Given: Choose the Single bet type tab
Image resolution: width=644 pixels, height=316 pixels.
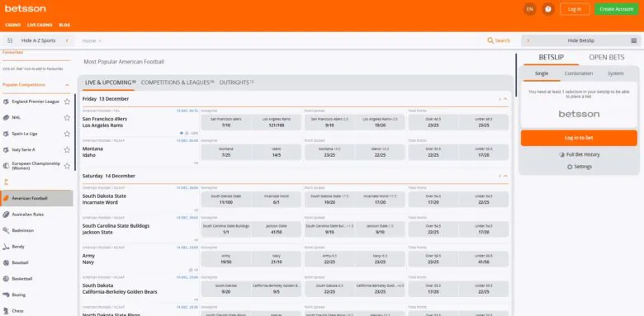Looking at the screenshot, I should click(x=542, y=73).
